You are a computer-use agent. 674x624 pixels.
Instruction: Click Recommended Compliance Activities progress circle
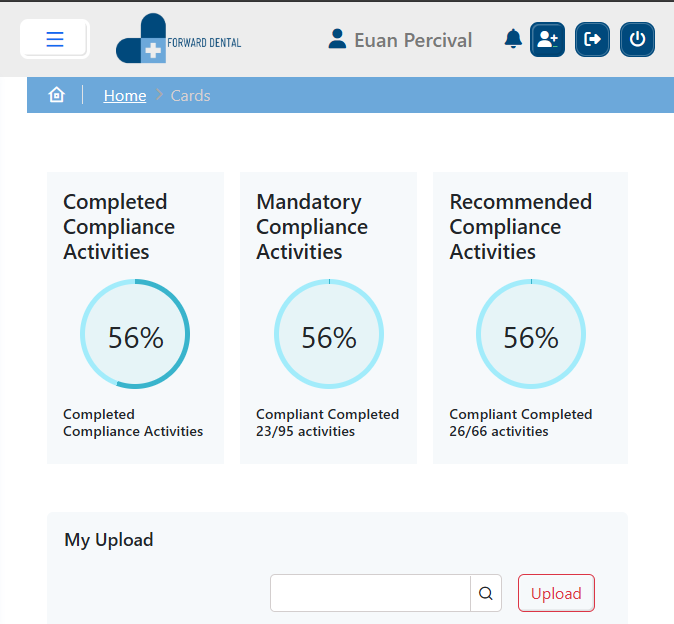[x=531, y=334]
